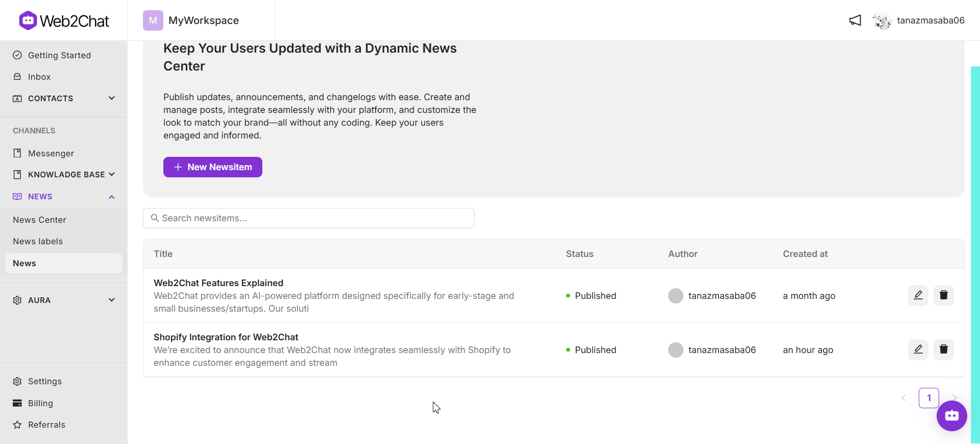
Task: Open Settings from sidebar
Action: 45,382
